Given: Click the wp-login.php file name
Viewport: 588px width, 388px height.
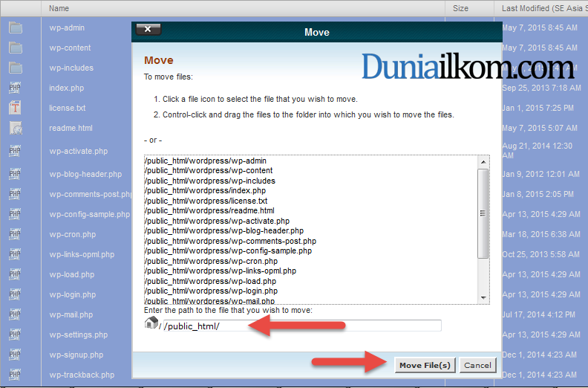Looking at the screenshot, I should tap(72, 294).
